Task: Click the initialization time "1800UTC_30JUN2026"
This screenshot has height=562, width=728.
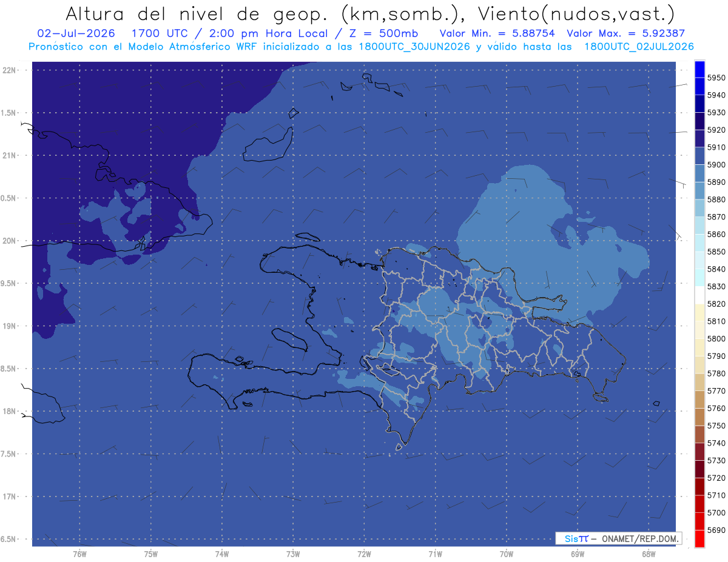Action: tap(413, 47)
